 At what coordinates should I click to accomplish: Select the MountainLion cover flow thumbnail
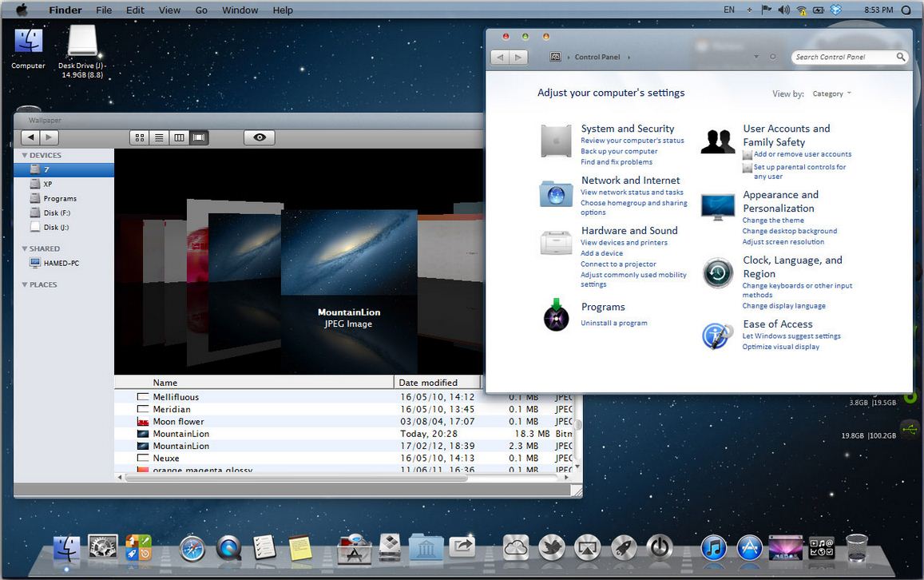[x=349, y=252]
